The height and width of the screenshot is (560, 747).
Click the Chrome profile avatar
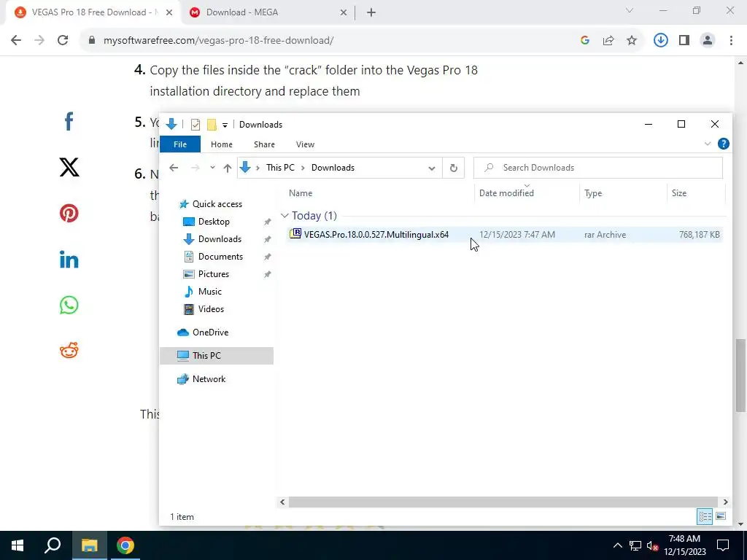[708, 41]
